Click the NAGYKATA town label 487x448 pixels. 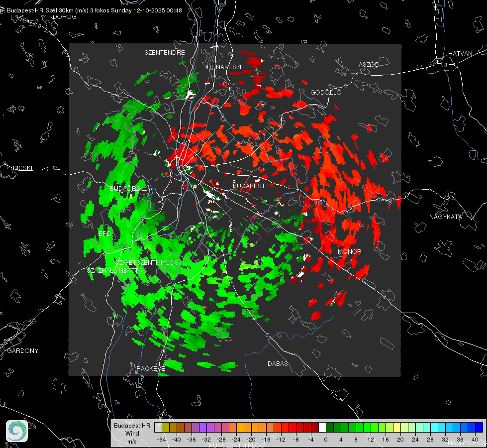click(446, 217)
